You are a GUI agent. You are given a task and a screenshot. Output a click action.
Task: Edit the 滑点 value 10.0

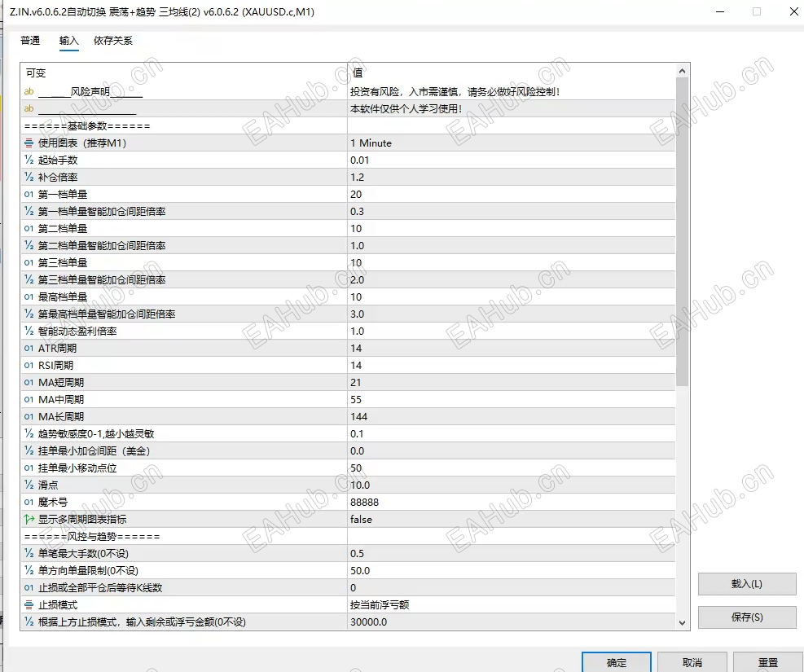coord(512,485)
